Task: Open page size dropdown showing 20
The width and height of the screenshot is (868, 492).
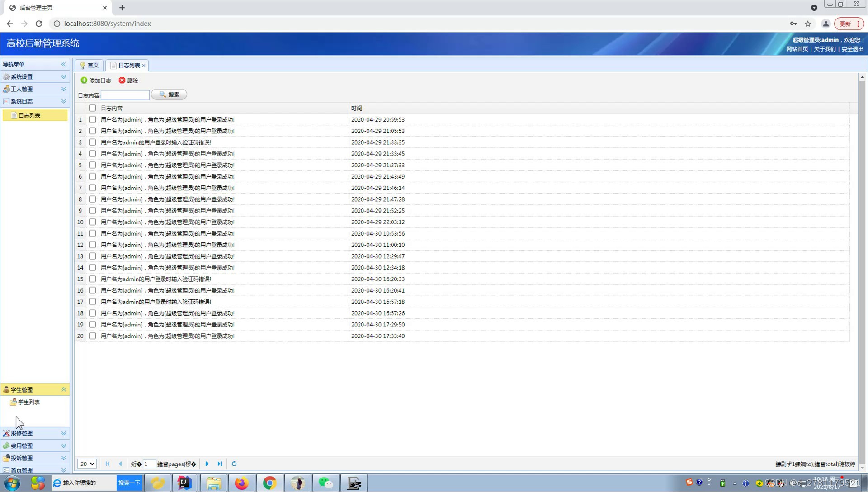Action: point(87,464)
